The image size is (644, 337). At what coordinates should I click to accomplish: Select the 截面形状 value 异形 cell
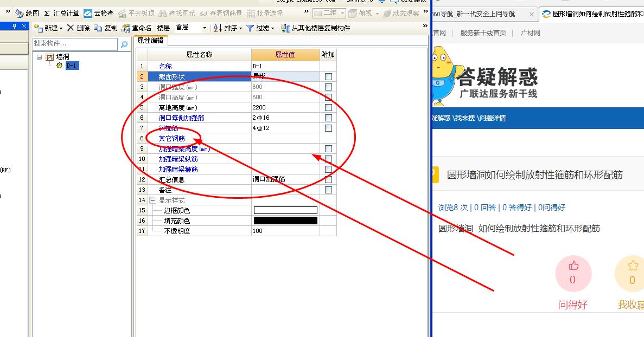[x=285, y=77]
